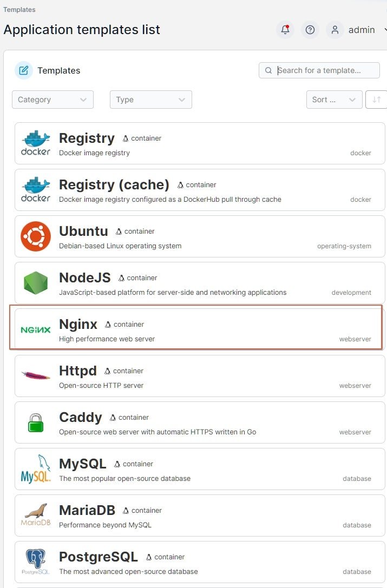Viewport: 387px width, 588px height.
Task: Toggle the sort order arrows button
Action: tap(376, 100)
